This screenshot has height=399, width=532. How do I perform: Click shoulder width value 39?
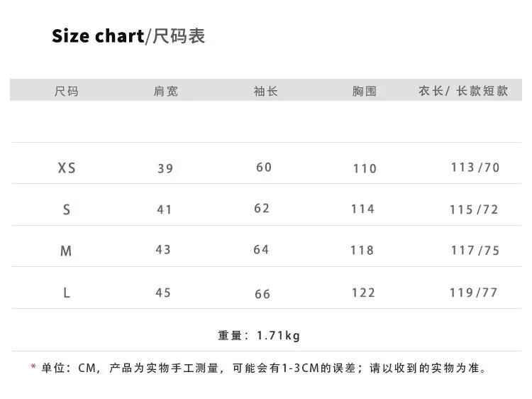165,169
